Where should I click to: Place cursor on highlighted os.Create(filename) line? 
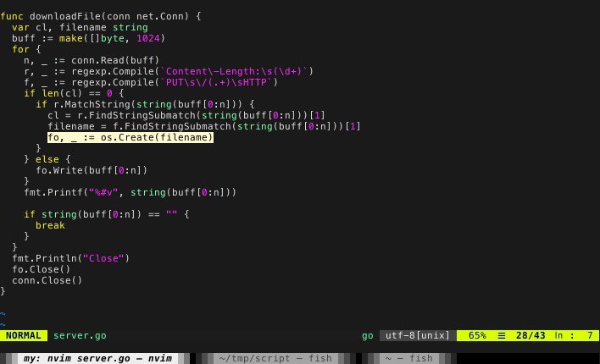[x=131, y=137]
